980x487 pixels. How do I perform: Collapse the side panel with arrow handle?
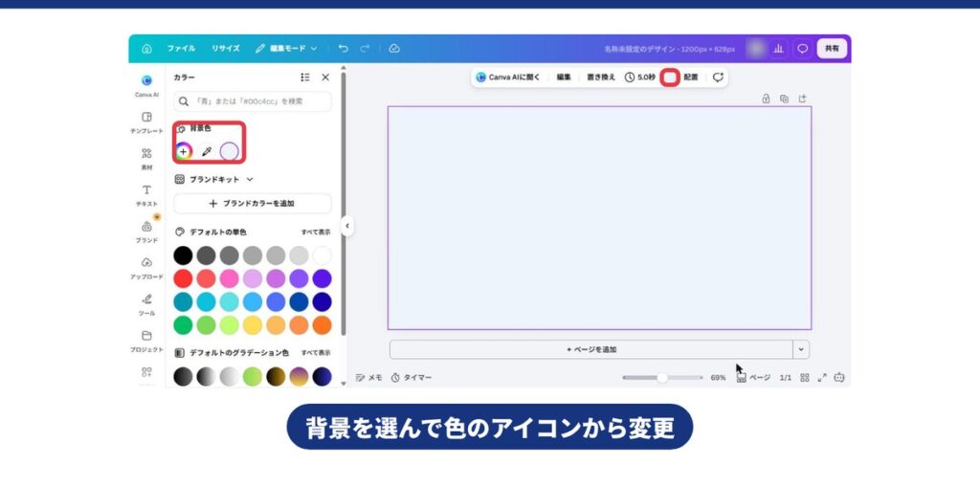pyautogui.click(x=347, y=226)
